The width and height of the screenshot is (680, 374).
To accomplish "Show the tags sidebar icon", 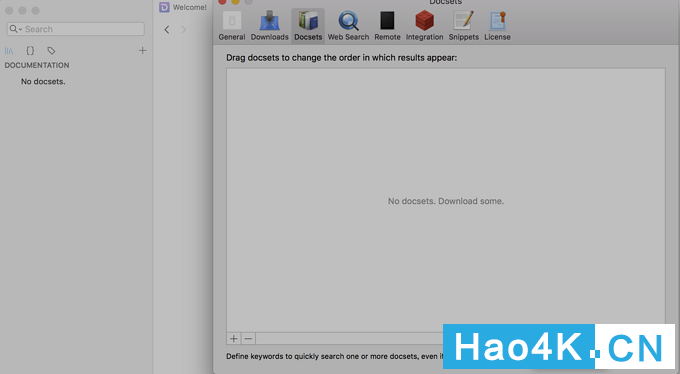I will click(51, 51).
